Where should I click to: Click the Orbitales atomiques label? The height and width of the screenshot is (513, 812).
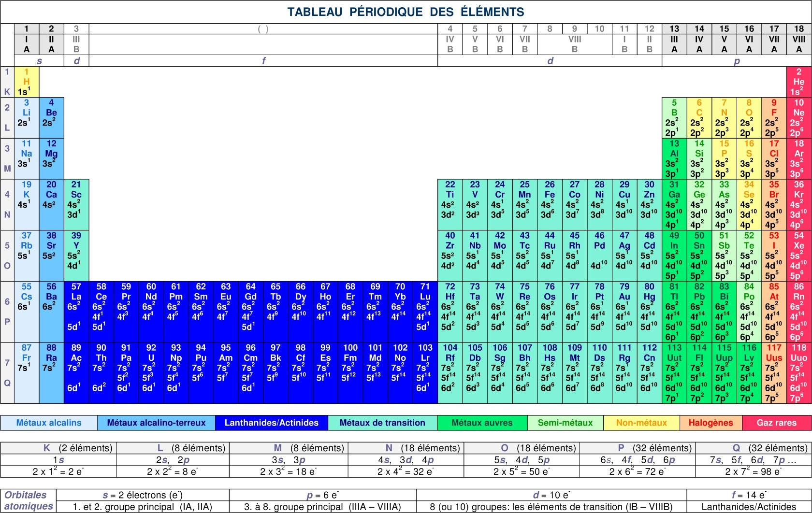[29, 501]
